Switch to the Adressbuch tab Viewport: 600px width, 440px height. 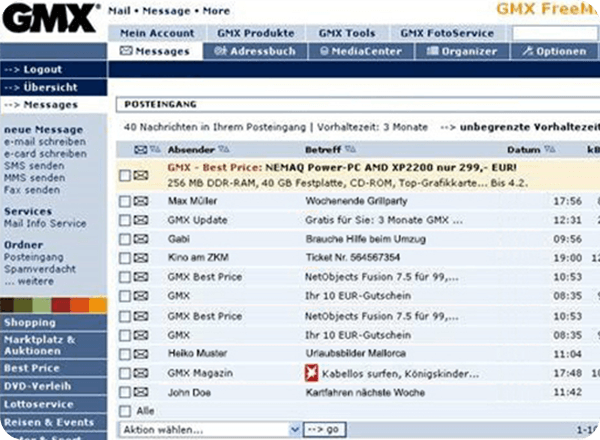click(x=255, y=51)
